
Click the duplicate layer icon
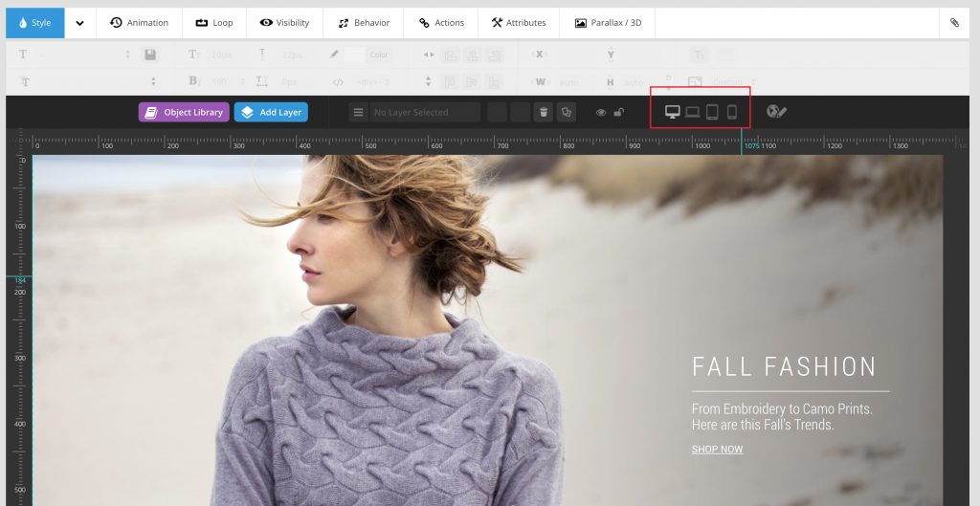tap(567, 113)
